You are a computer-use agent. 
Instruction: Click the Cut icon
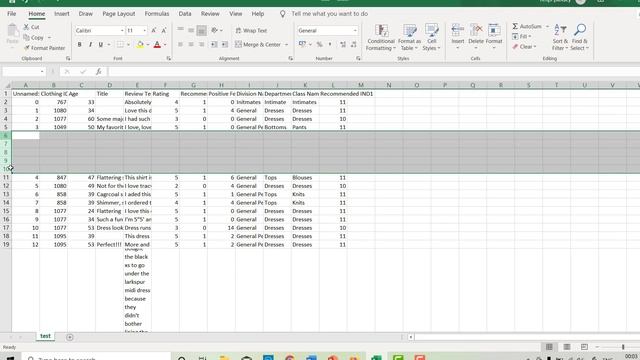click(31, 27)
